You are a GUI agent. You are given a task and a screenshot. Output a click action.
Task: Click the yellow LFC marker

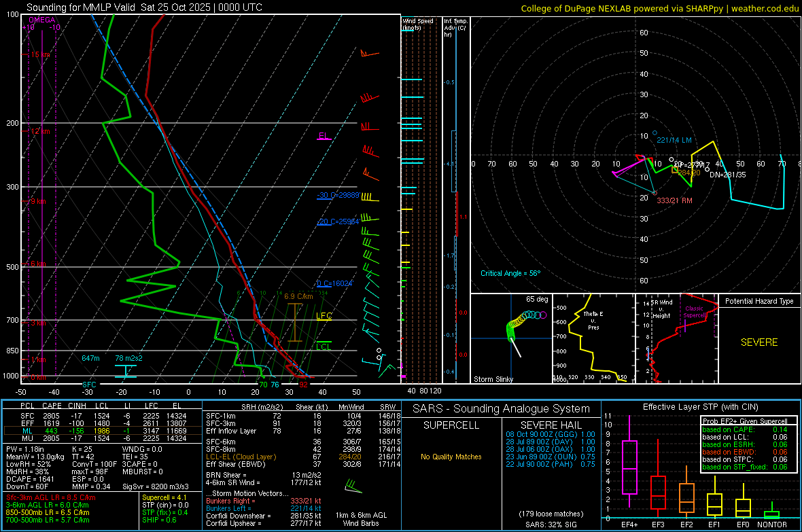tap(324, 316)
